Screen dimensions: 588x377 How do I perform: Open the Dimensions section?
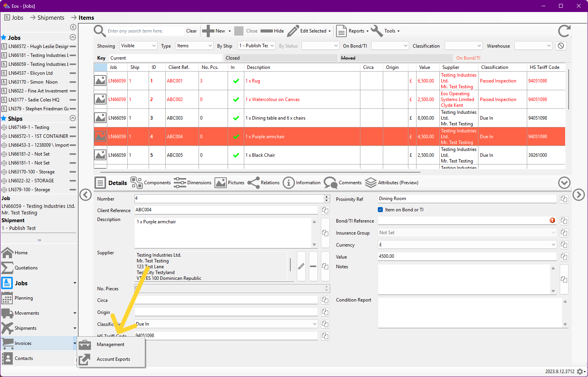click(193, 183)
